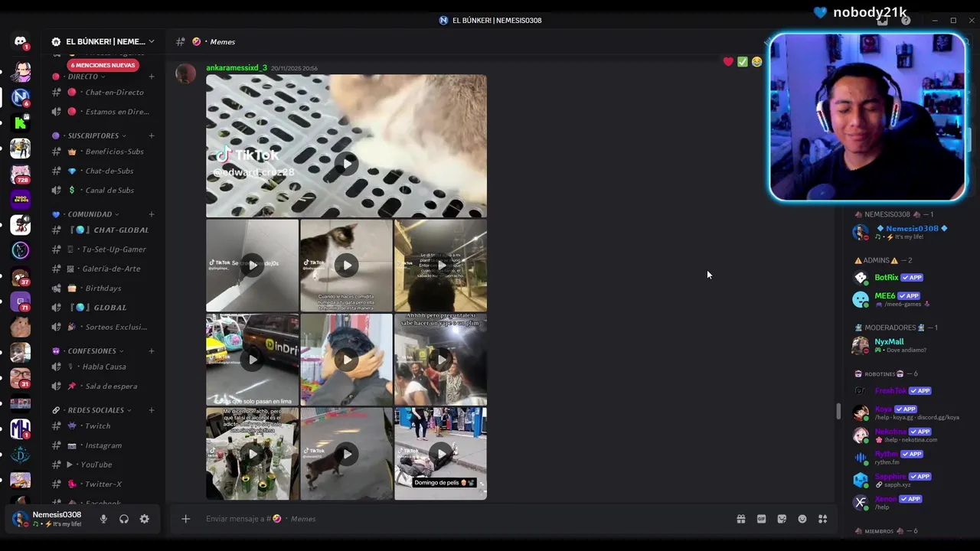Toggle microphone mute in user panel
Screen dimensions: 980x551
[x=103, y=519]
